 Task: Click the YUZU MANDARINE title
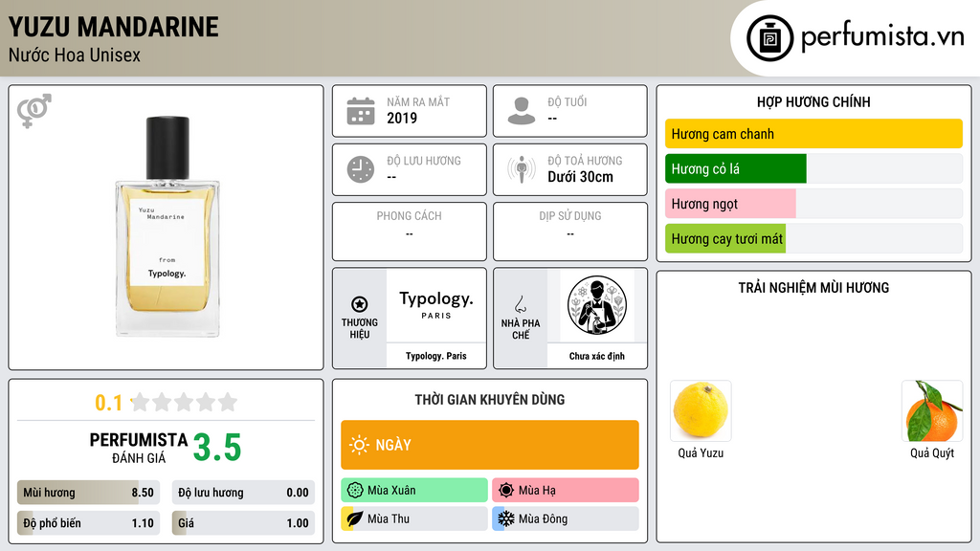(x=114, y=27)
